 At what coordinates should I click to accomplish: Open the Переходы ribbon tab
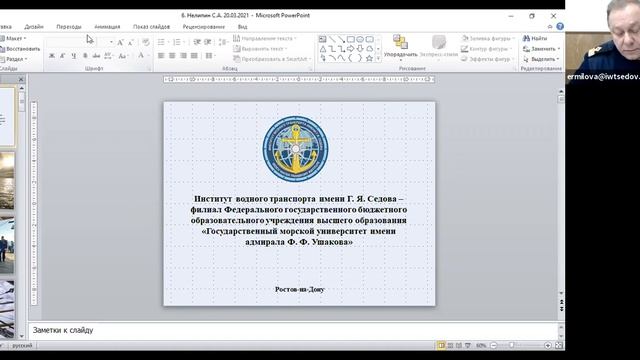pyautogui.click(x=69, y=27)
